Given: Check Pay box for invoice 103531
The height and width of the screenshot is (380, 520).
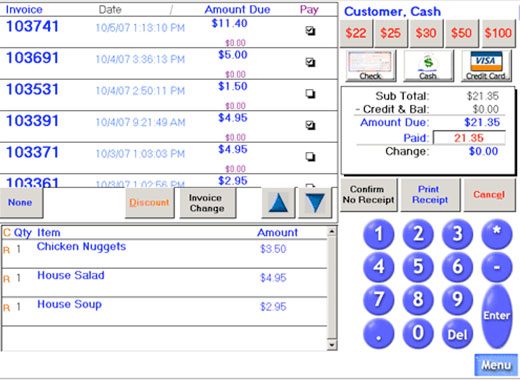Looking at the screenshot, I should click(x=310, y=94).
